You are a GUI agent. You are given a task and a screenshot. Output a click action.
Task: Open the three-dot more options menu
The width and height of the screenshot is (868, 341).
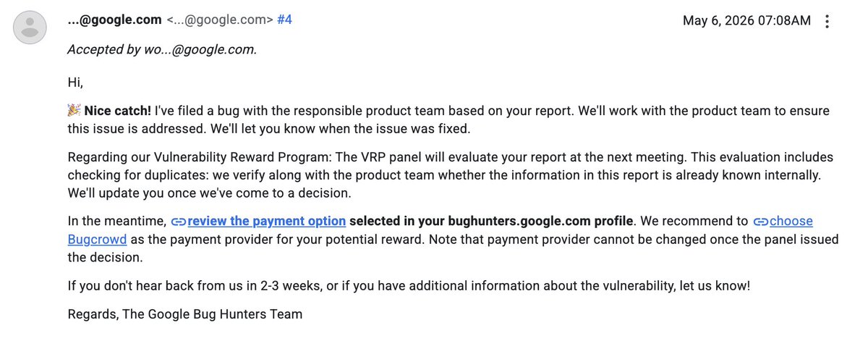coord(827,21)
